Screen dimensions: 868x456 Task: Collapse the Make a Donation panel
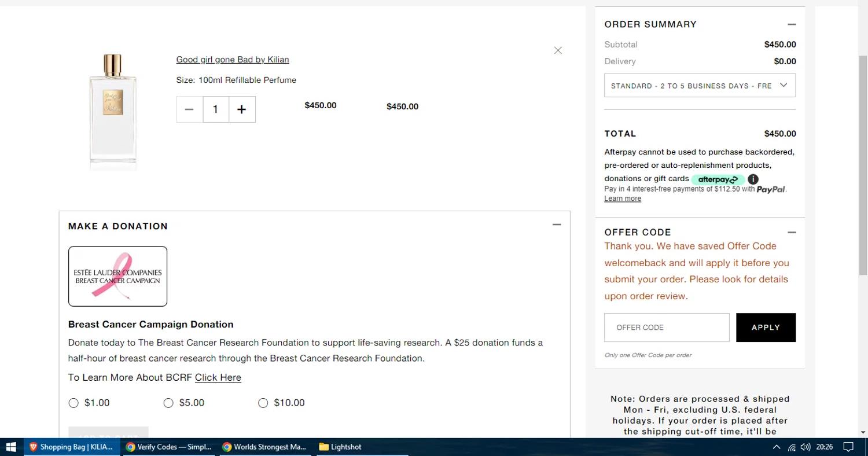tap(557, 225)
